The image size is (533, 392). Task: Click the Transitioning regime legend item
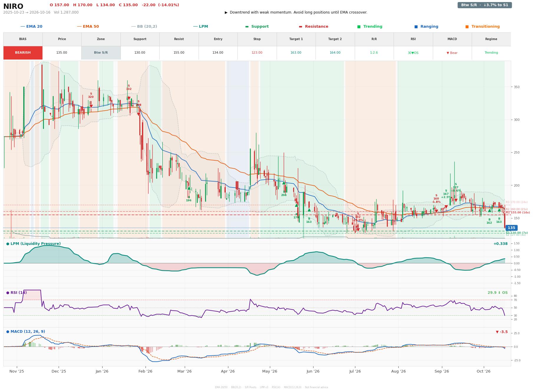[483, 27]
